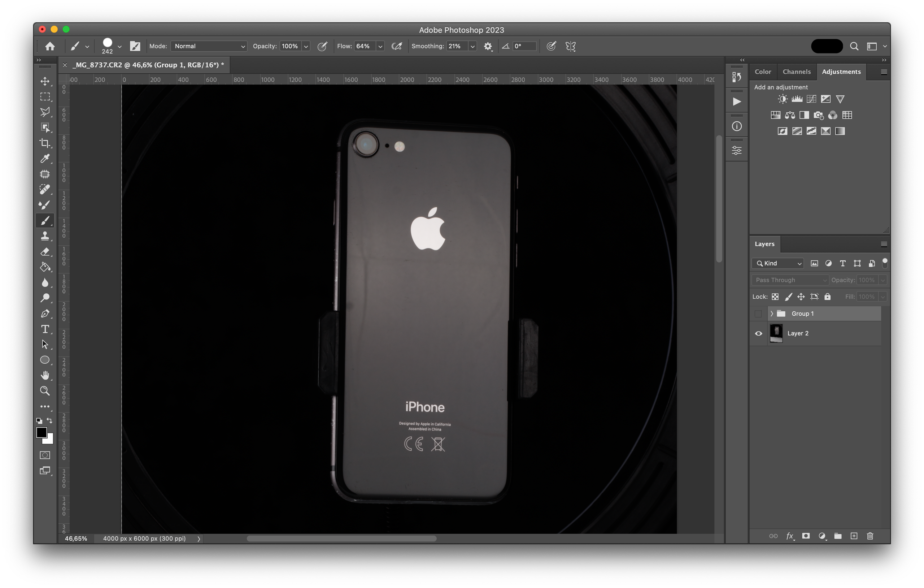This screenshot has width=924, height=588.
Task: Select the Clone Stamp tool
Action: pyautogui.click(x=45, y=236)
